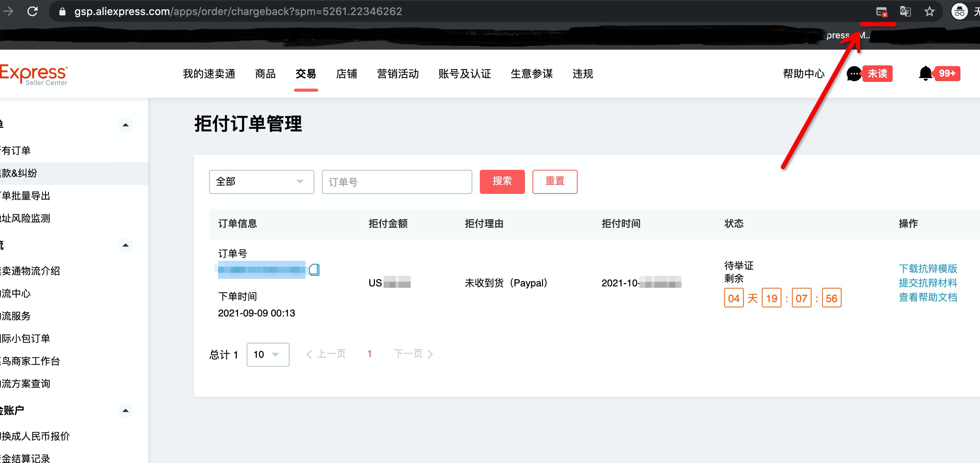Click the address bar URL

click(238, 11)
